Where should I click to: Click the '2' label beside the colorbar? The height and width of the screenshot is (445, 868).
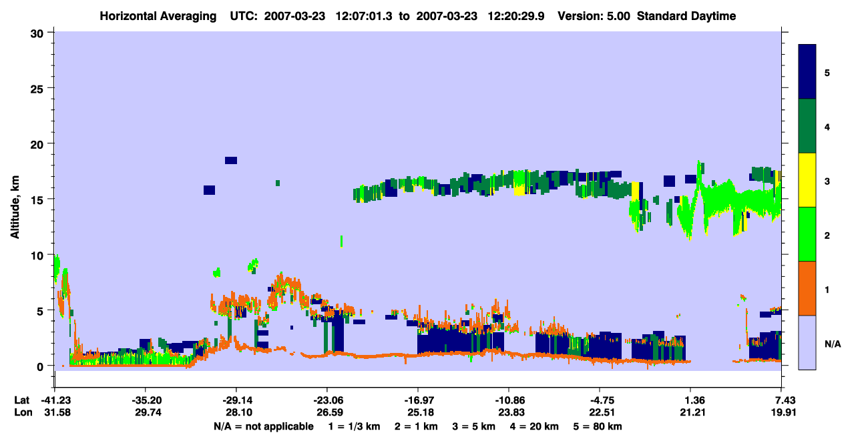827,236
